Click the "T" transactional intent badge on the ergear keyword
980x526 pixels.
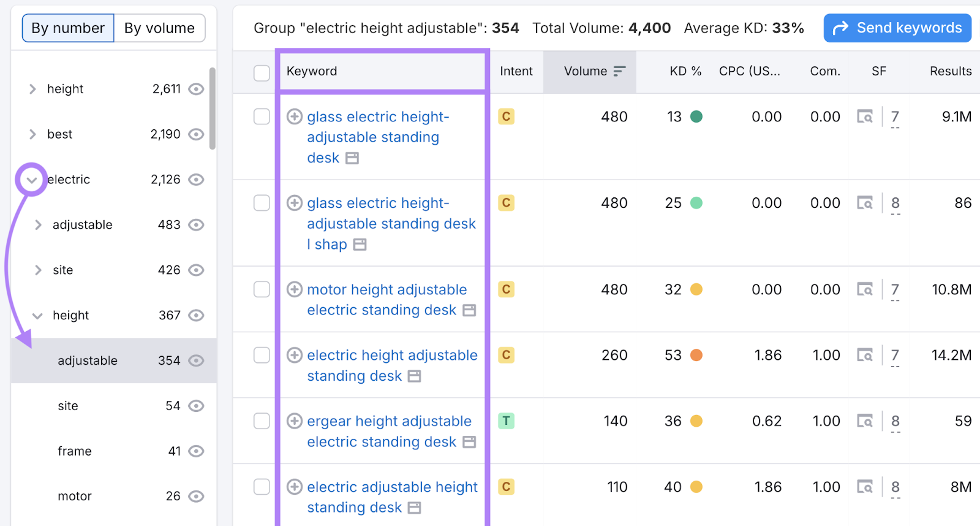click(x=506, y=421)
